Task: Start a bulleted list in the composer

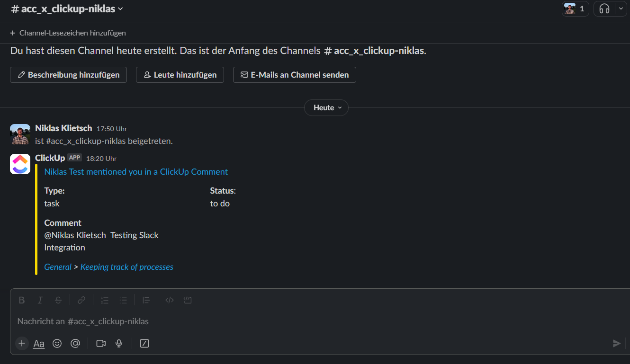Action: coord(123,300)
